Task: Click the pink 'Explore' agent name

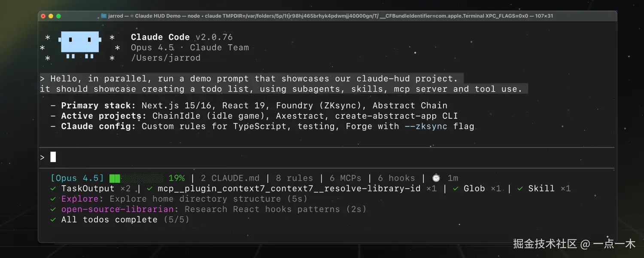Action: [x=80, y=199]
